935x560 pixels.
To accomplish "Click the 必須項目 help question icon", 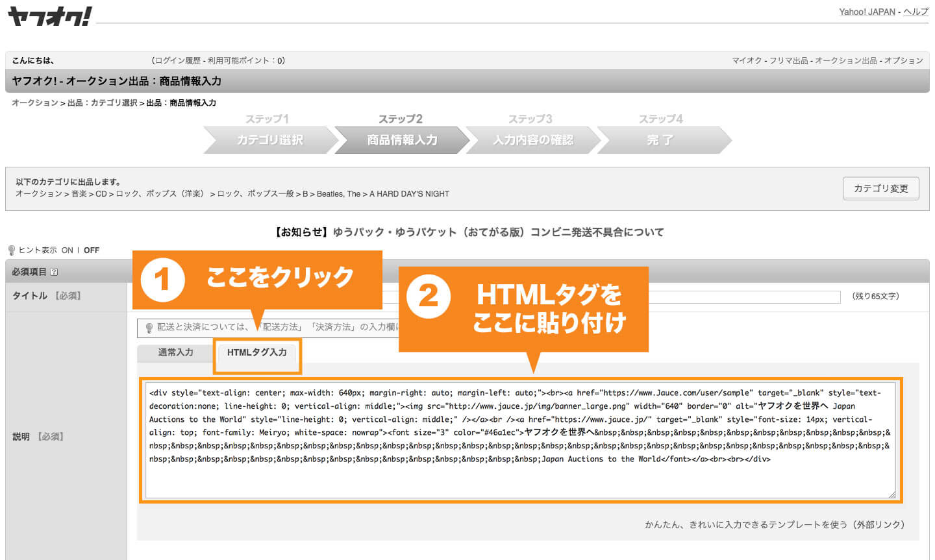I will pos(54,272).
